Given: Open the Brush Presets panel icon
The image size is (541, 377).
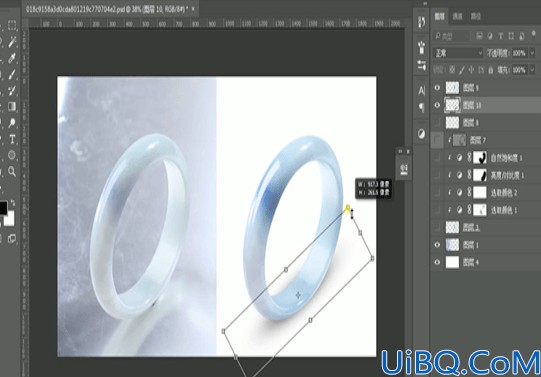Looking at the screenshot, I should [x=421, y=47].
